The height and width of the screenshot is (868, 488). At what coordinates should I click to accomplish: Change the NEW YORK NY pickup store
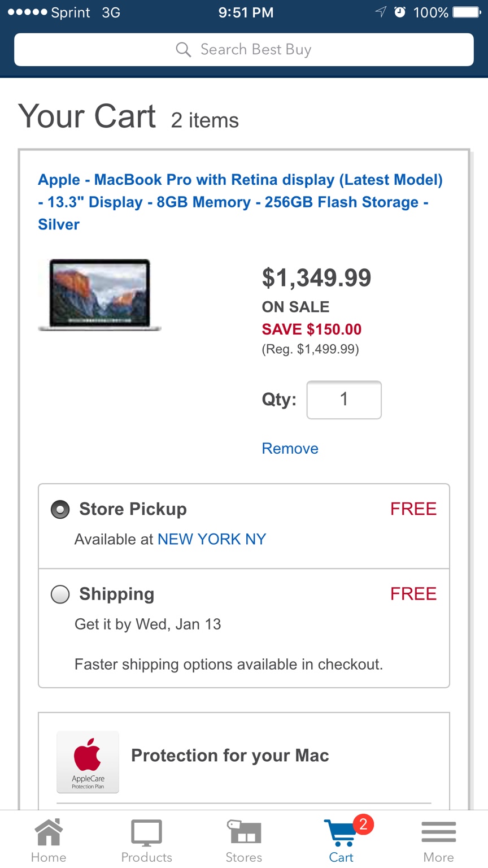[x=212, y=539]
